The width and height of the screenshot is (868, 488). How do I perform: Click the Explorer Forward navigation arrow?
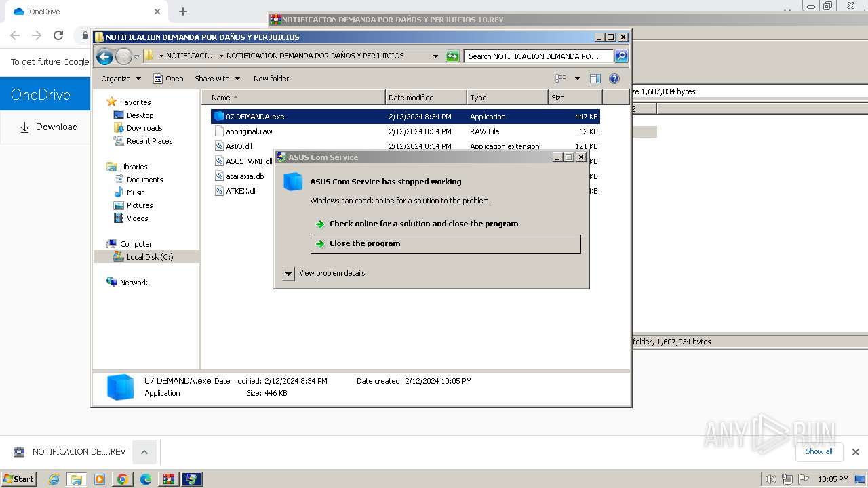[123, 56]
